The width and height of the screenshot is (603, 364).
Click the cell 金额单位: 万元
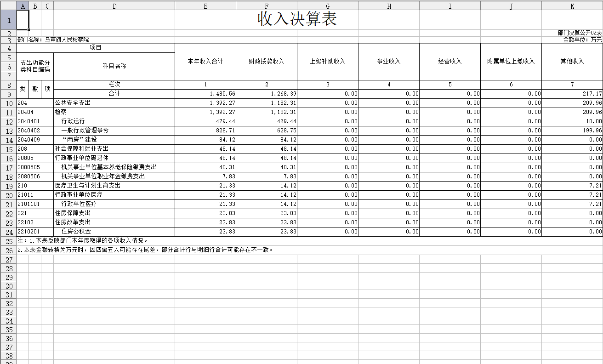coord(582,40)
